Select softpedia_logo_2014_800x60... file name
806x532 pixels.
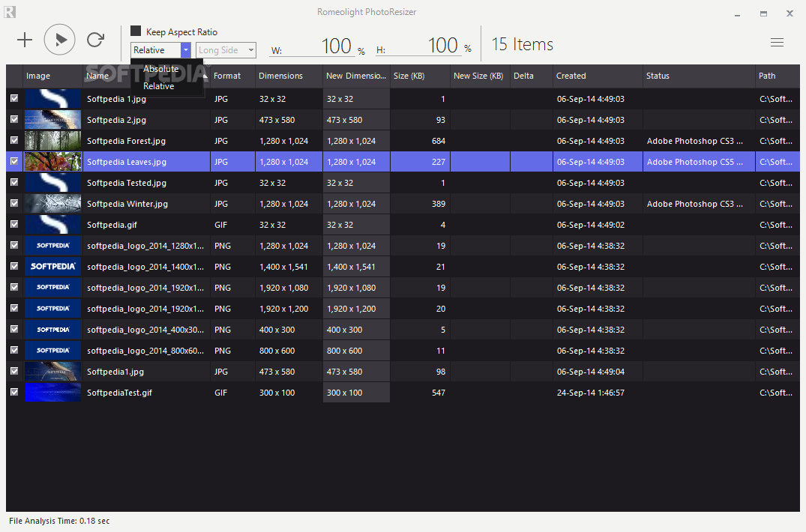pyautogui.click(x=145, y=351)
